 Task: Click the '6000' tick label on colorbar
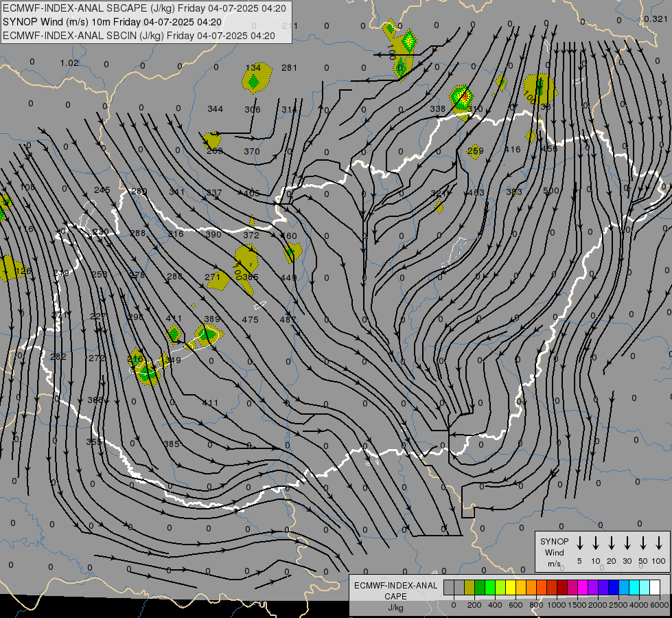pyautogui.click(x=660, y=605)
